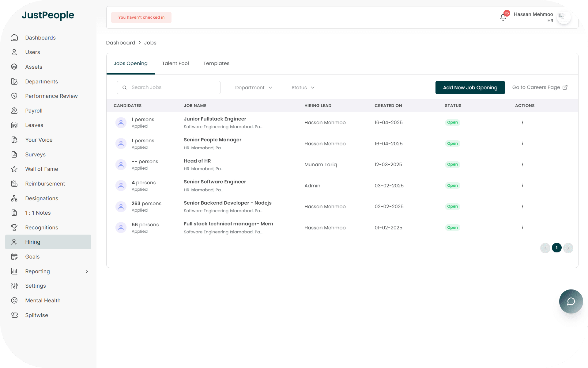Click the Wall of Fame star icon
The width and height of the screenshot is (588, 368).
click(x=14, y=169)
